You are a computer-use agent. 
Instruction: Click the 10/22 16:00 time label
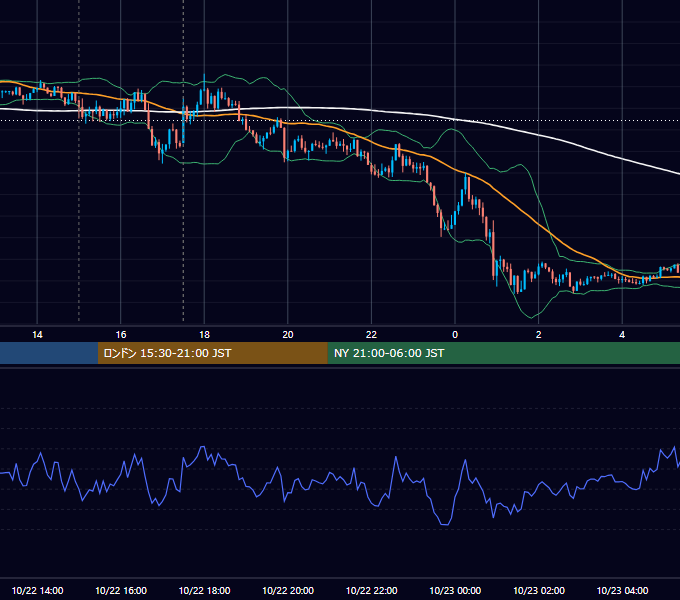click(x=121, y=590)
